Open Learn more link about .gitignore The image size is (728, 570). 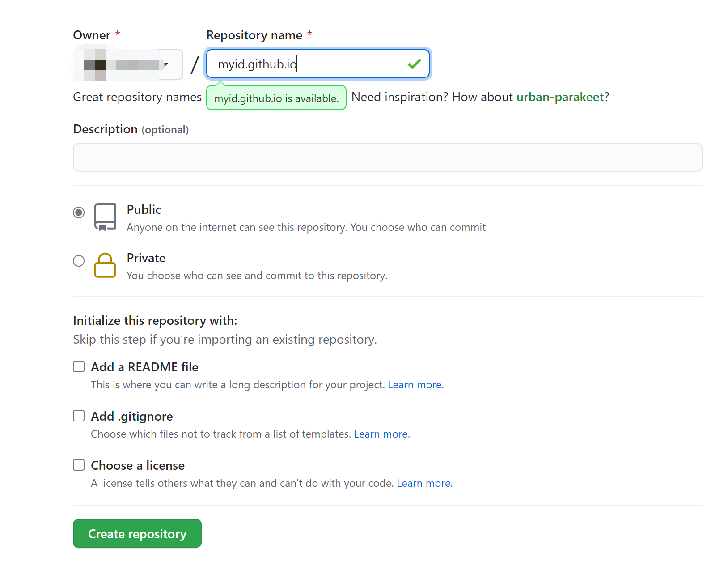pyautogui.click(x=381, y=434)
